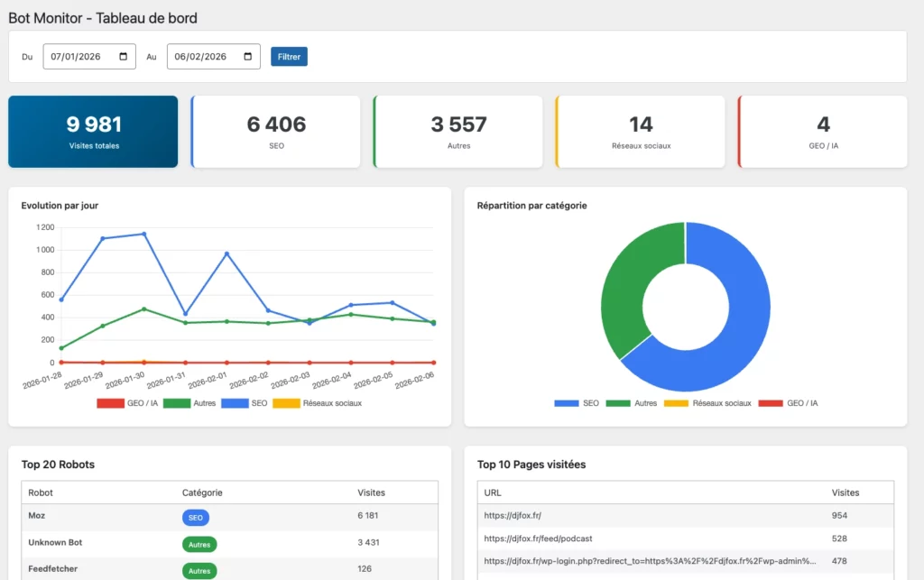Screen dimensions: 924x580
Task: Select the Autres 3 557 card
Action: (457, 132)
